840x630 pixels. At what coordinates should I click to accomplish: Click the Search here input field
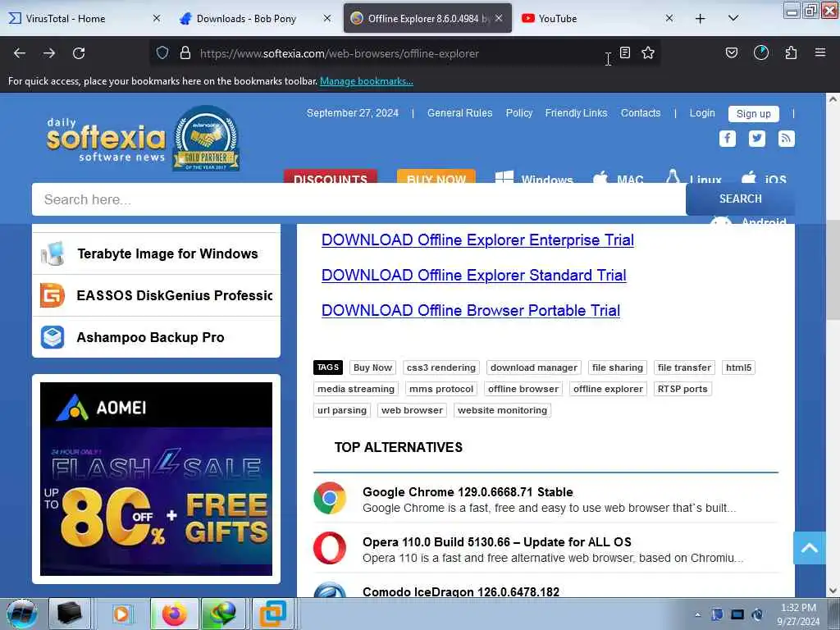click(x=359, y=199)
